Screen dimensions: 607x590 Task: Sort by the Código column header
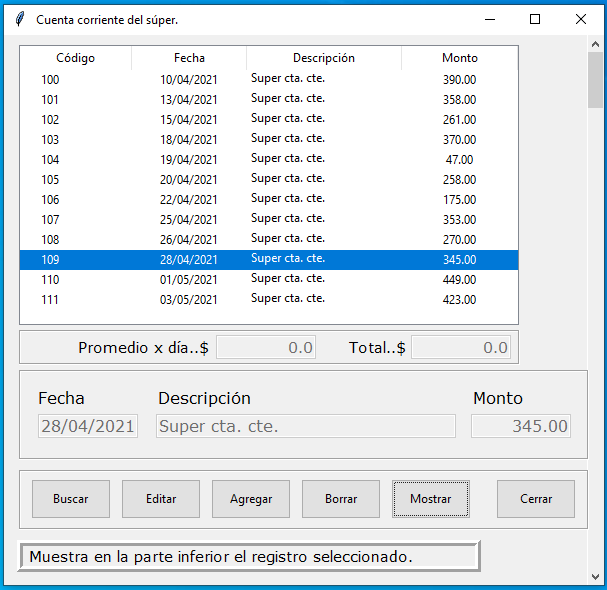75,58
